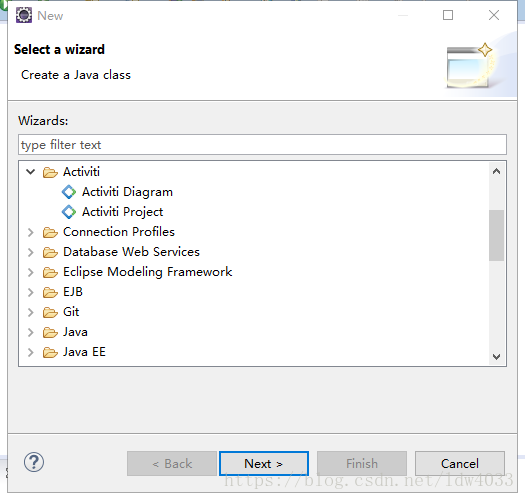
Task: Click the EJB folder icon
Action: tap(50, 292)
